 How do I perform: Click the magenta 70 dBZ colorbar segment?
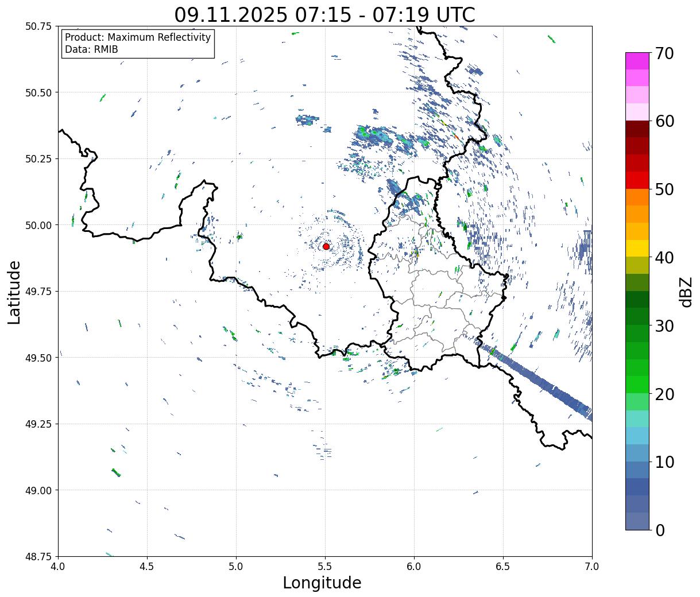tap(637, 61)
